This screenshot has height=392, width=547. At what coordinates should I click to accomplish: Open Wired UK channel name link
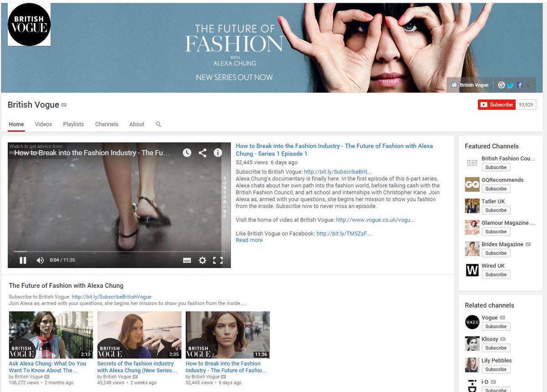tap(493, 266)
